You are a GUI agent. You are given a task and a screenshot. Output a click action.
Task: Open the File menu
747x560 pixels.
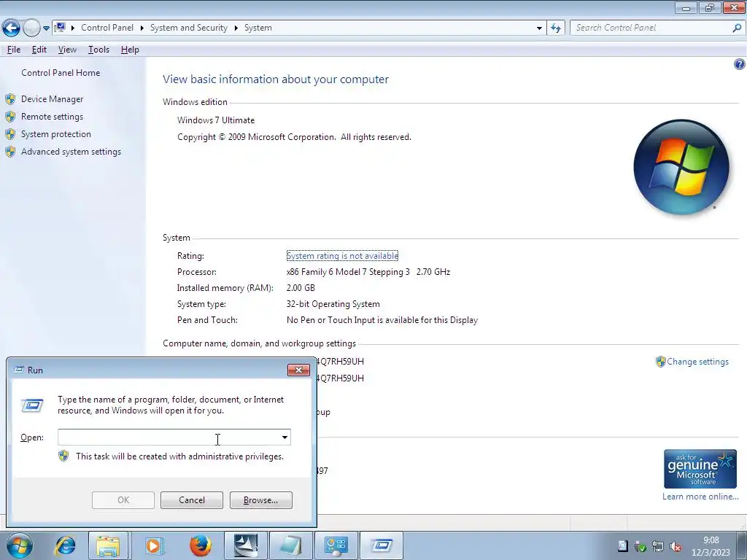tap(14, 50)
